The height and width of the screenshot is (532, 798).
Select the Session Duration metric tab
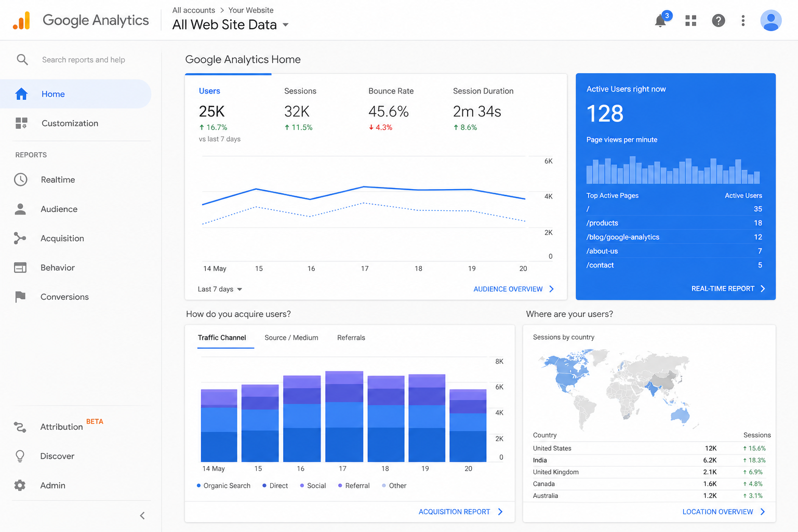click(483, 109)
